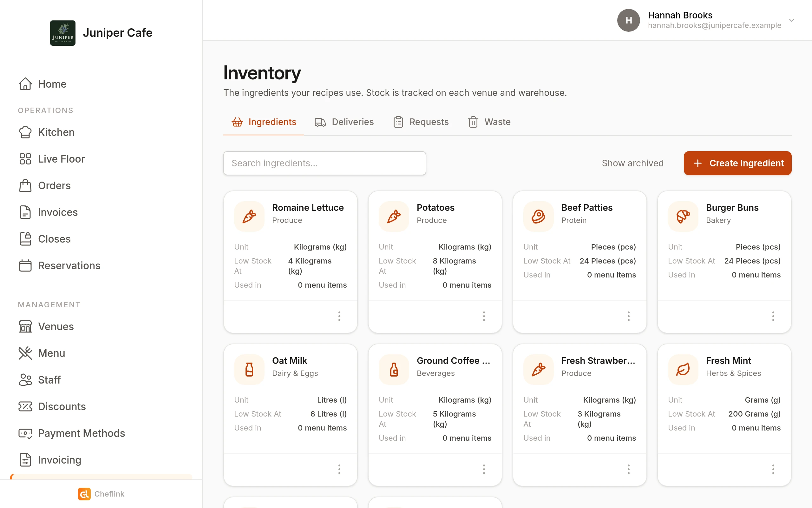The height and width of the screenshot is (508, 812).
Task: Open the Potatoes card options menu
Action: [x=484, y=316]
